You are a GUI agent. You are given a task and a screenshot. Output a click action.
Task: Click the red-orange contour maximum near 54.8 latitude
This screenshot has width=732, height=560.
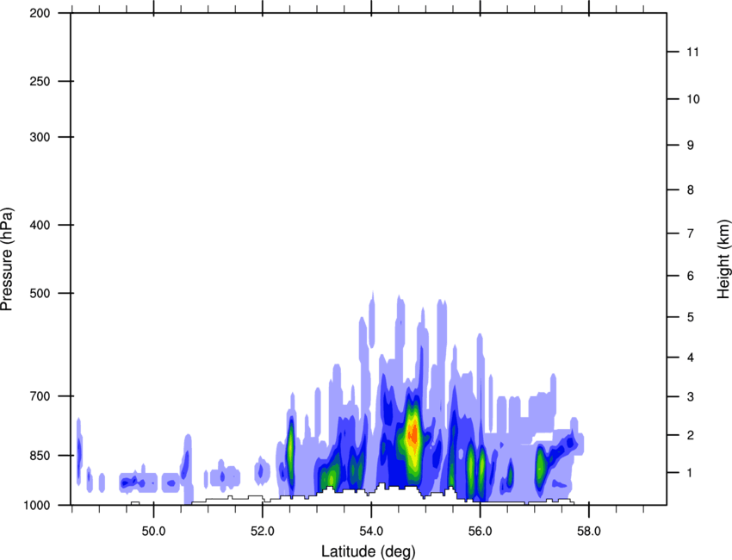tap(413, 433)
